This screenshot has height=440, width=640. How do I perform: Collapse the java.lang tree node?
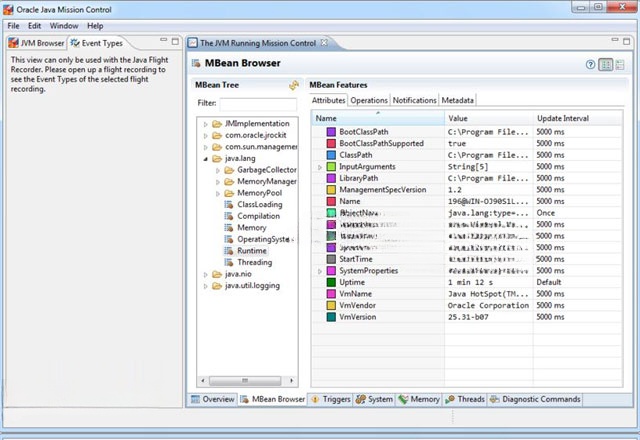[206, 159]
